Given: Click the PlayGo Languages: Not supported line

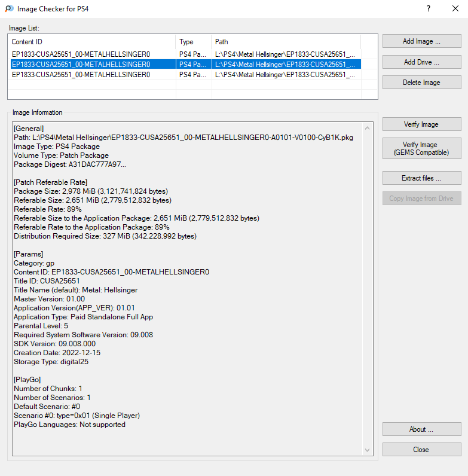Looking at the screenshot, I should coord(69,425).
